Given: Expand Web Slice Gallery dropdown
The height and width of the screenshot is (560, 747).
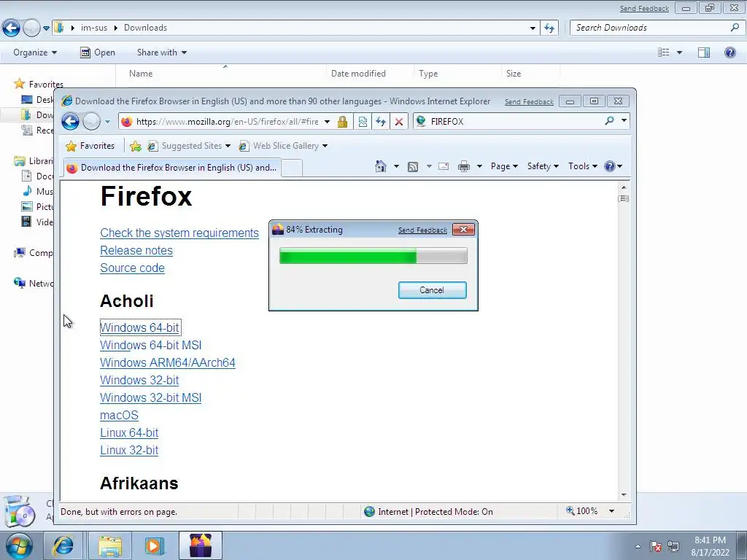Looking at the screenshot, I should click(325, 146).
